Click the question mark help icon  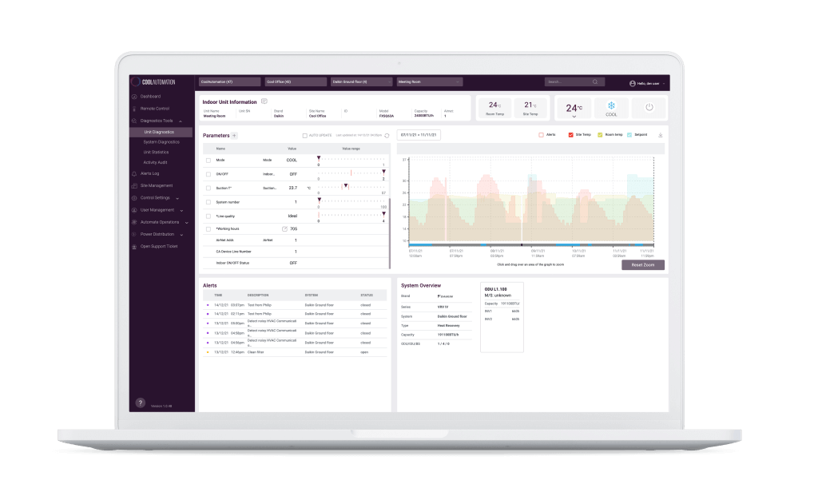click(140, 403)
